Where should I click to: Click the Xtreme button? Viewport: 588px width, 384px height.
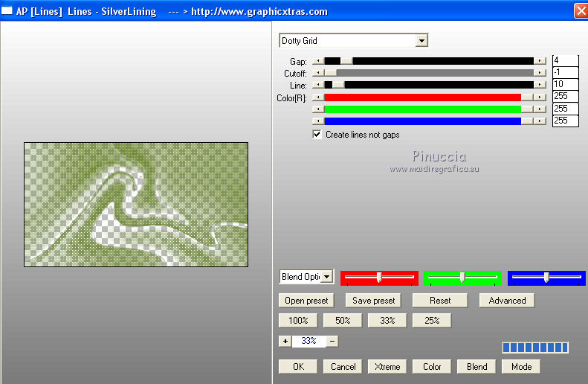click(387, 367)
